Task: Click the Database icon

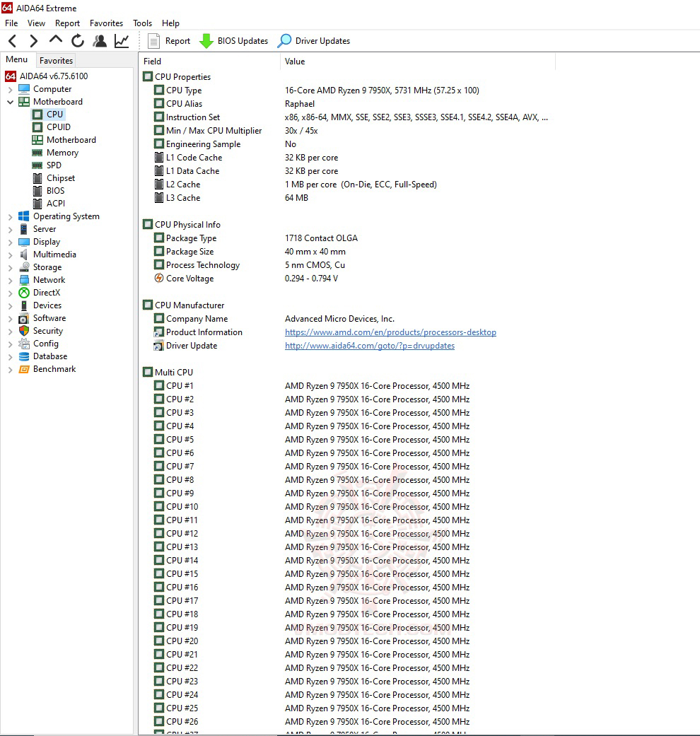Action: click(24, 356)
